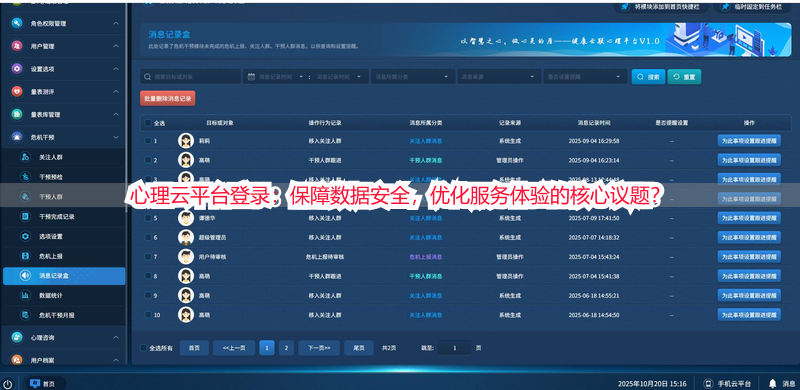This screenshot has height=390, width=800.
Task: Click the 手机云平台 phone icon
Action: (708, 383)
